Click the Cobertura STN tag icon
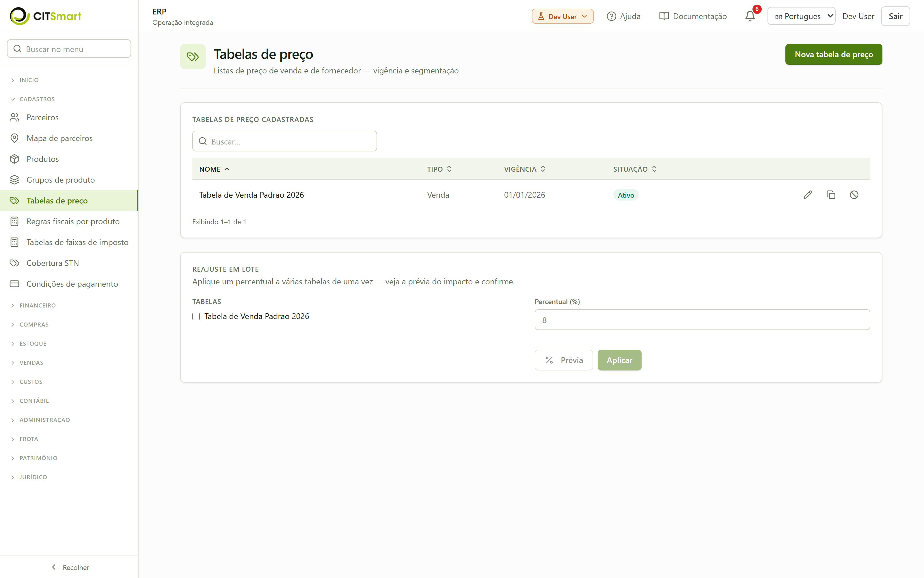Image resolution: width=924 pixels, height=578 pixels. [x=14, y=263]
